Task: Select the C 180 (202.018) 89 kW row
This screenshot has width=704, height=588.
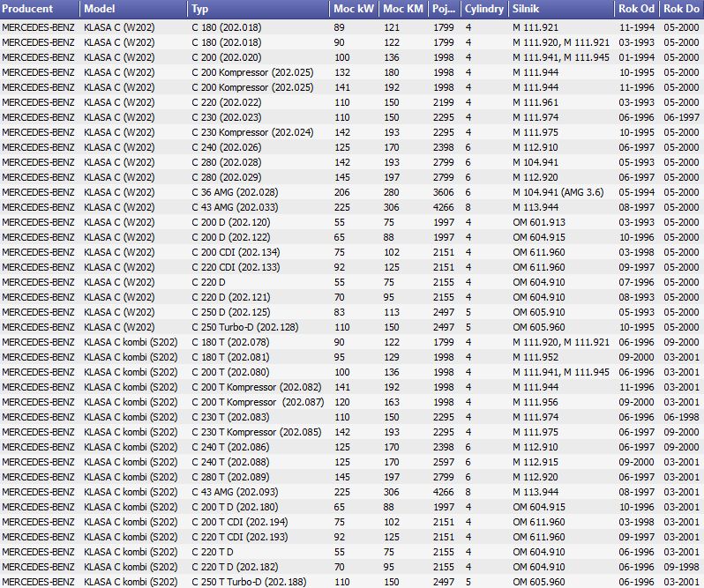Action: tap(352, 27)
